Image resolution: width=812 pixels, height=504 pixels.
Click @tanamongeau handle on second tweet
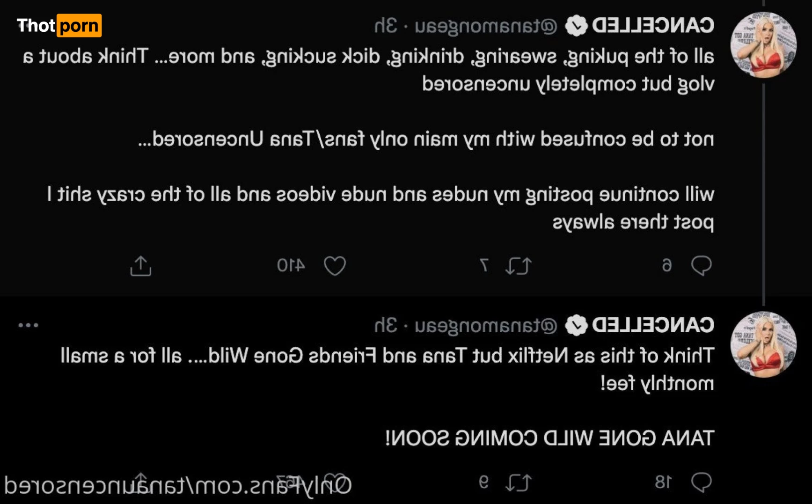coord(486,326)
